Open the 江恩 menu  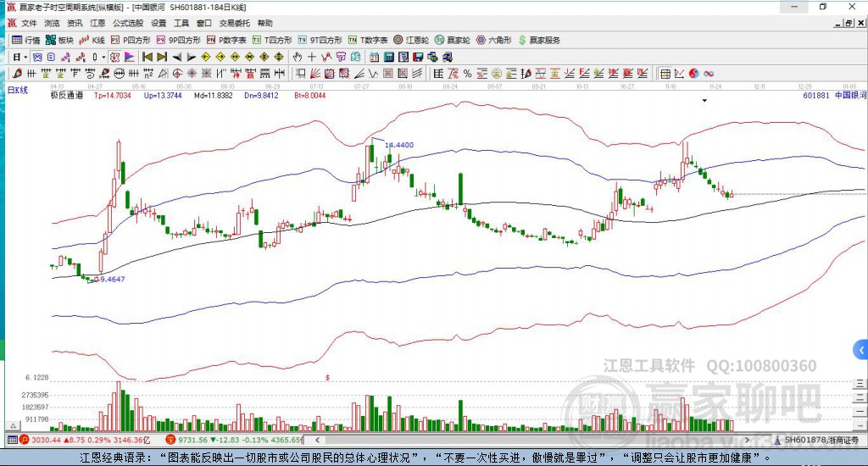(97, 23)
